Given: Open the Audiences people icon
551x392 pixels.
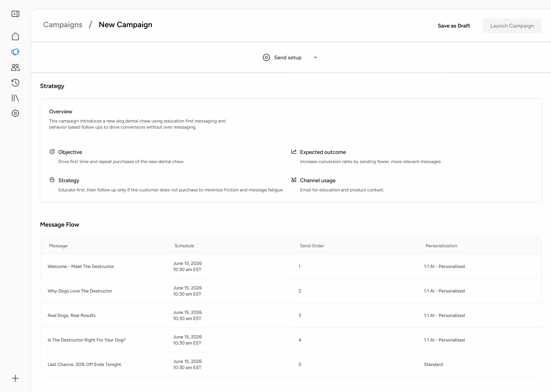Looking at the screenshot, I should pyautogui.click(x=15, y=67).
